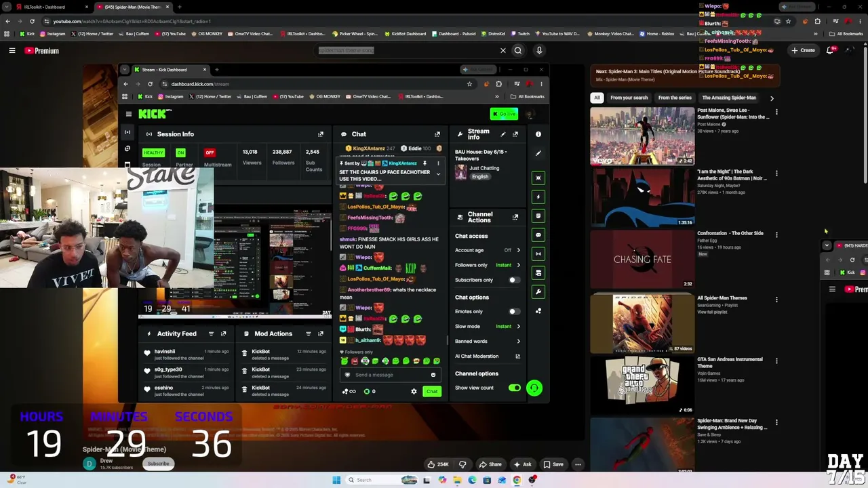Pop out the Session Info panel
The height and width of the screenshot is (488, 868).
[x=321, y=134]
